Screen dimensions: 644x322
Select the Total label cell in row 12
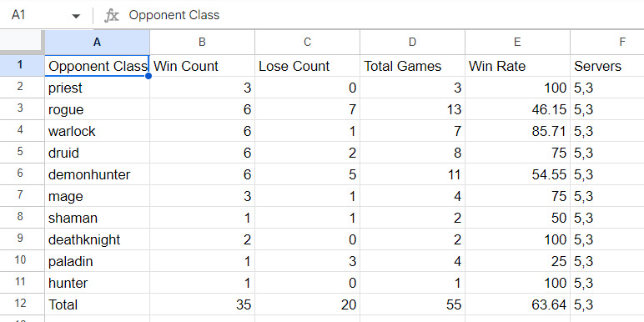[97, 304]
